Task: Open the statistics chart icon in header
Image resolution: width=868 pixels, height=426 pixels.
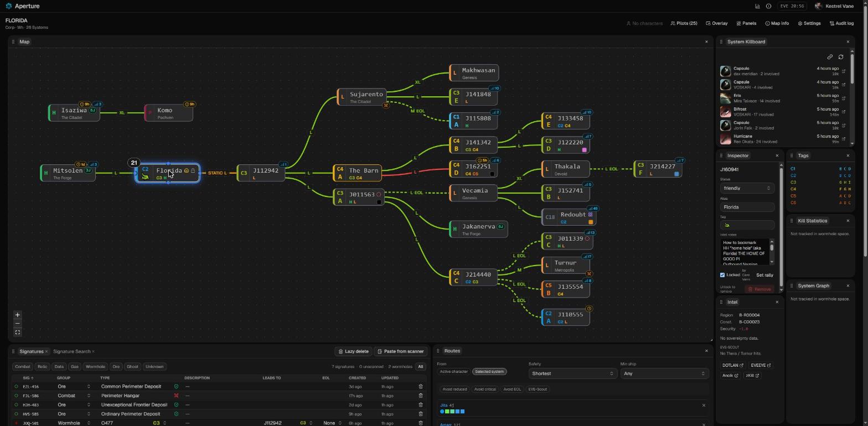Action: [757, 6]
